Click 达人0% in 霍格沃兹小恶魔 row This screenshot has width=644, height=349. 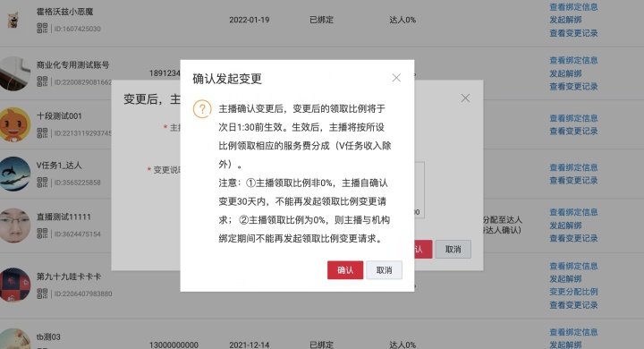tap(402, 20)
